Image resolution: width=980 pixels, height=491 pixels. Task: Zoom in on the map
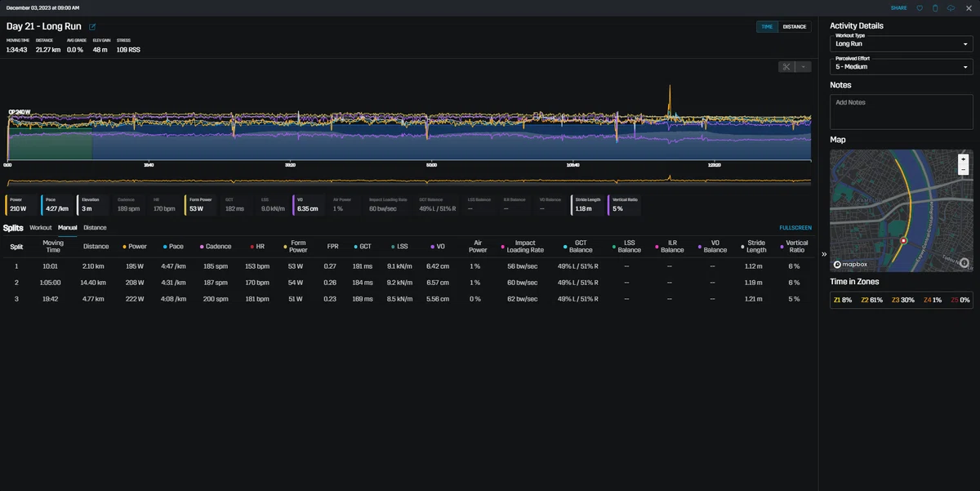coord(964,159)
